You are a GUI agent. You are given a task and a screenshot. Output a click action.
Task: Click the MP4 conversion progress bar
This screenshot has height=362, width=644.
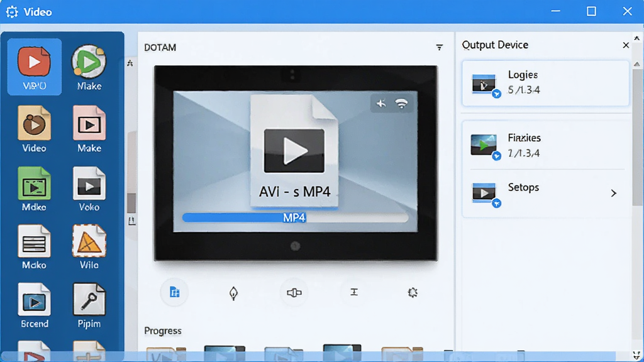pos(296,217)
